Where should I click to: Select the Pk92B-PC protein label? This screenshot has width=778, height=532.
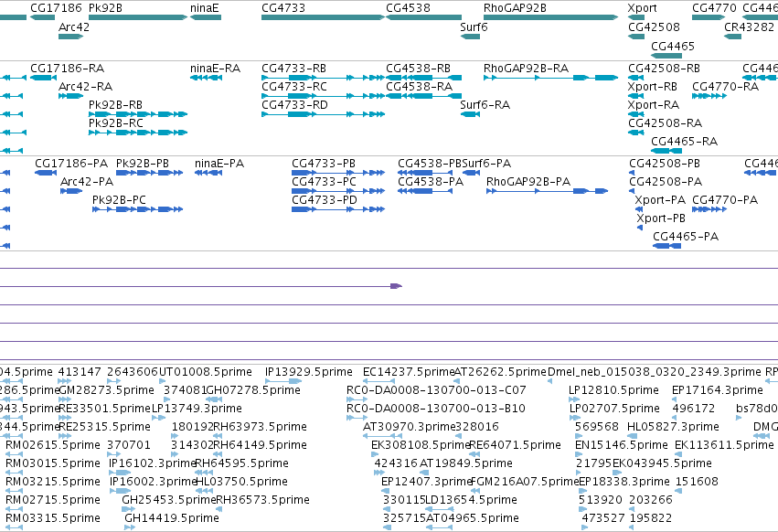pos(119,199)
